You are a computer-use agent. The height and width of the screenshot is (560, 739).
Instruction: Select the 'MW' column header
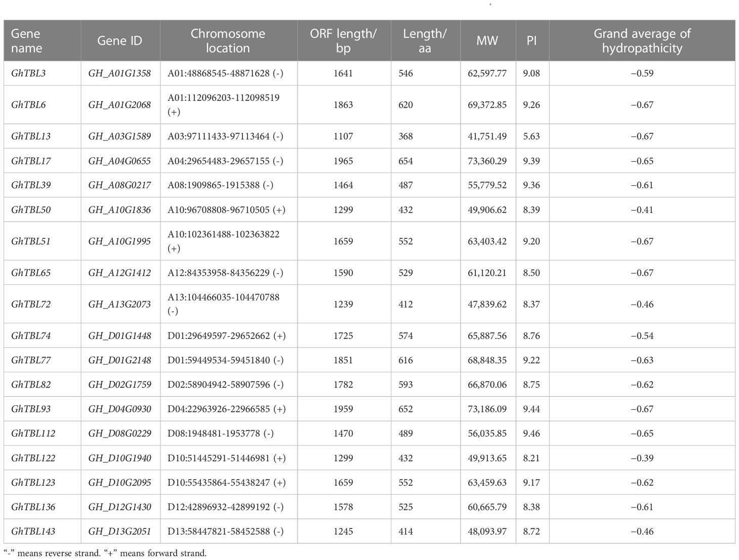coord(487,41)
